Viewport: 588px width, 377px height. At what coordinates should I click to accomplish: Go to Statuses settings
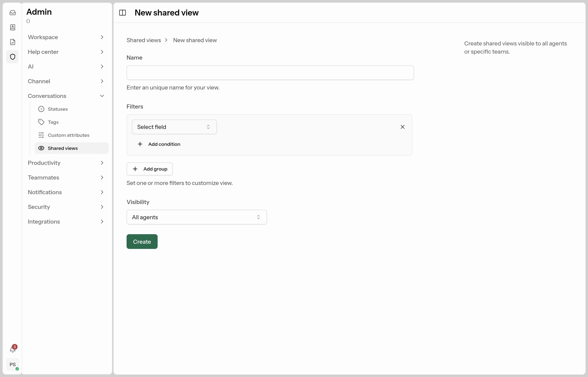coord(71,109)
